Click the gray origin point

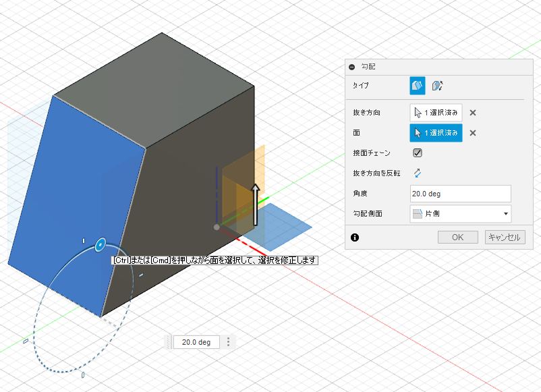[217, 227]
